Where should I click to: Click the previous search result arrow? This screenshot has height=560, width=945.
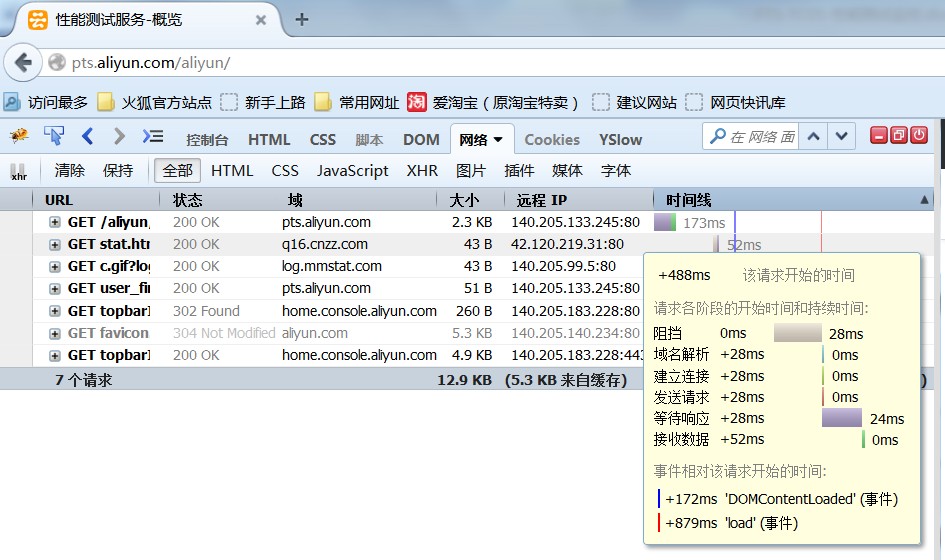tap(814, 136)
